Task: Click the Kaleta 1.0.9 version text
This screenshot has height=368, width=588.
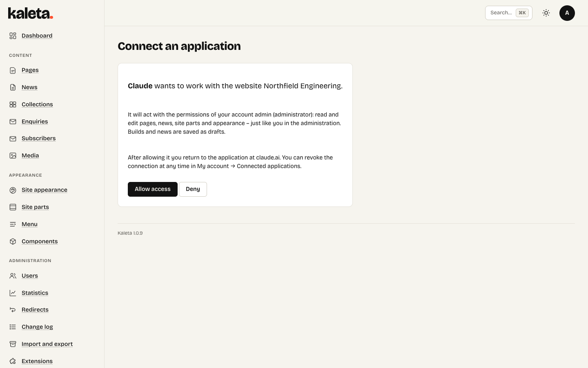Action: pos(130,233)
